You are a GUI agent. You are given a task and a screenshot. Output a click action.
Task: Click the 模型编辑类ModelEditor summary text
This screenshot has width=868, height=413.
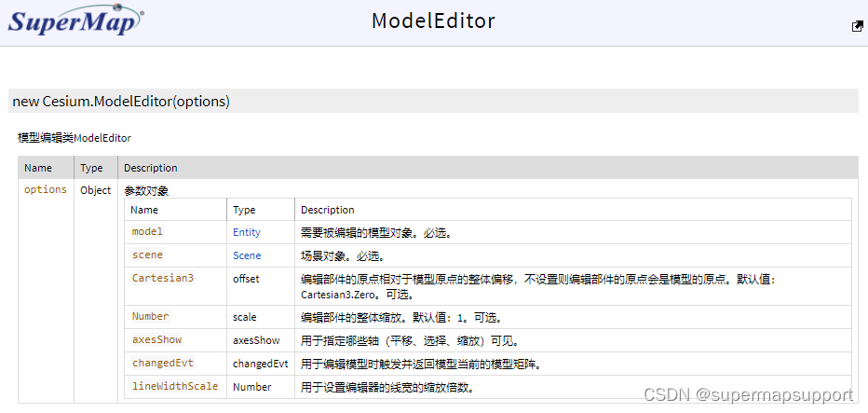click(75, 138)
